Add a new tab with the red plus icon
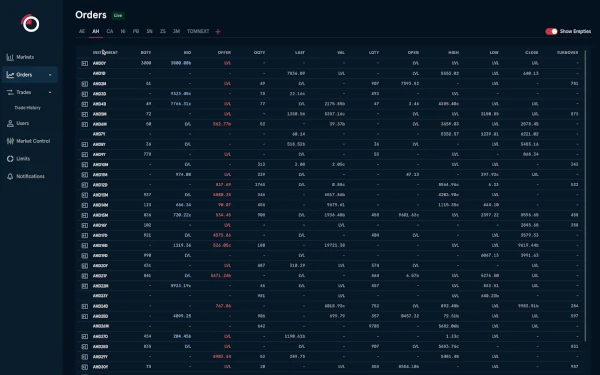This screenshot has height=375, width=600. click(x=218, y=32)
